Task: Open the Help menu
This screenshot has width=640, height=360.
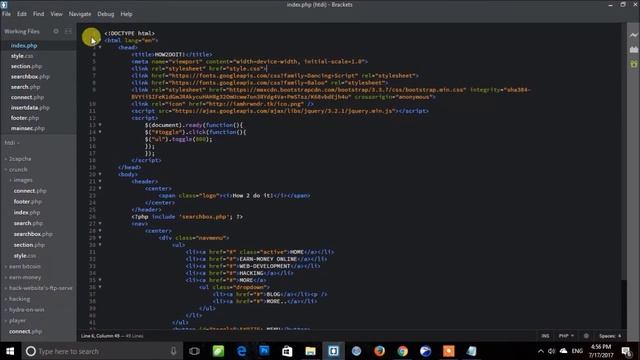Action: pos(126,14)
